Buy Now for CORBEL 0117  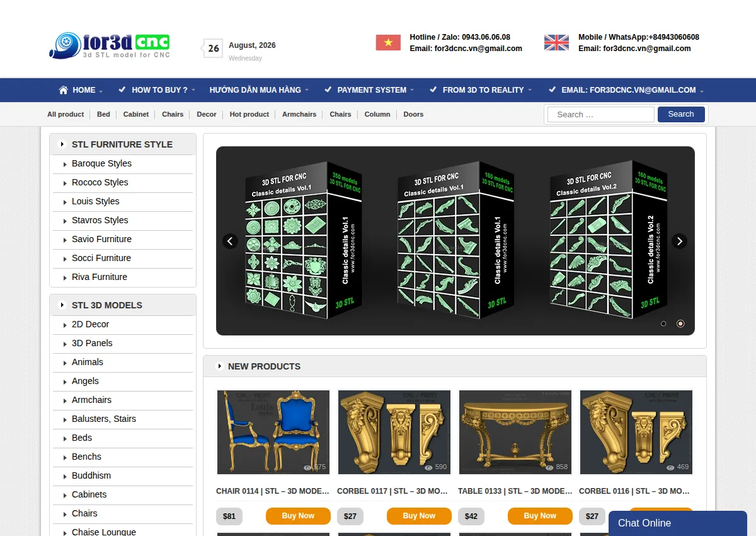[419, 516]
